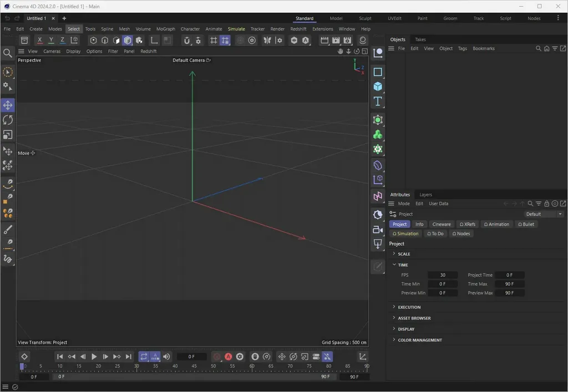Switch to the Sculpt layout tab
The image size is (568, 392).
pyautogui.click(x=365, y=18)
